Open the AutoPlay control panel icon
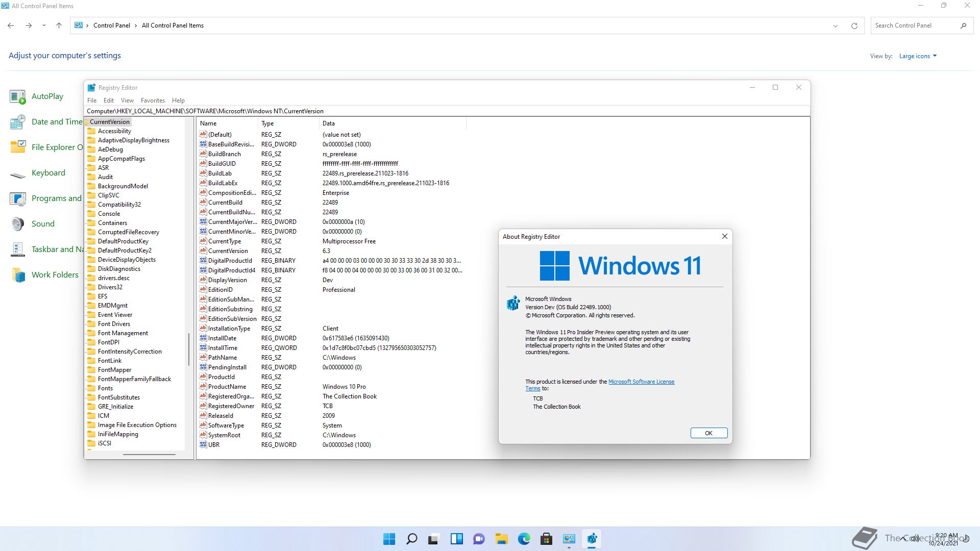 37,96
